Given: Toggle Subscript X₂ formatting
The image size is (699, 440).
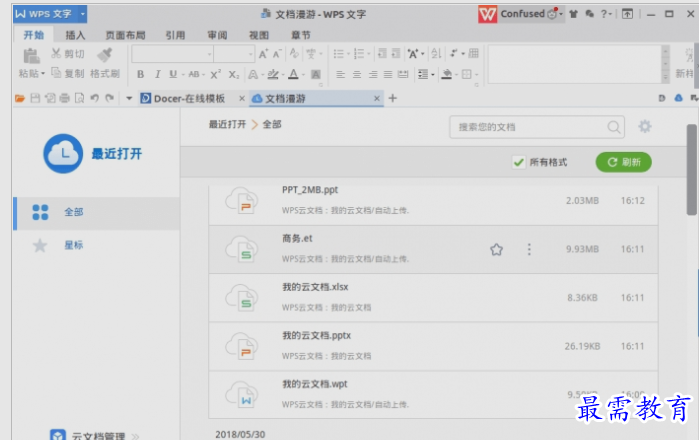Looking at the screenshot, I should click(234, 74).
